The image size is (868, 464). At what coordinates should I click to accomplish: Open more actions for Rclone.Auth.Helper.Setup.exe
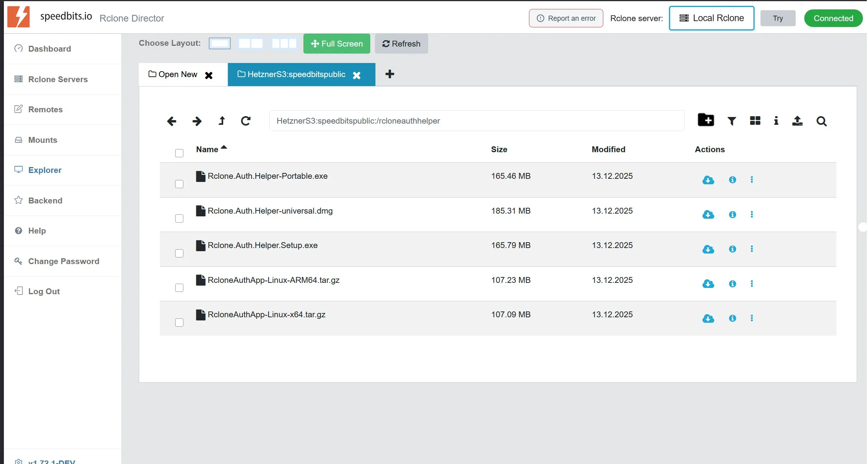tap(751, 249)
